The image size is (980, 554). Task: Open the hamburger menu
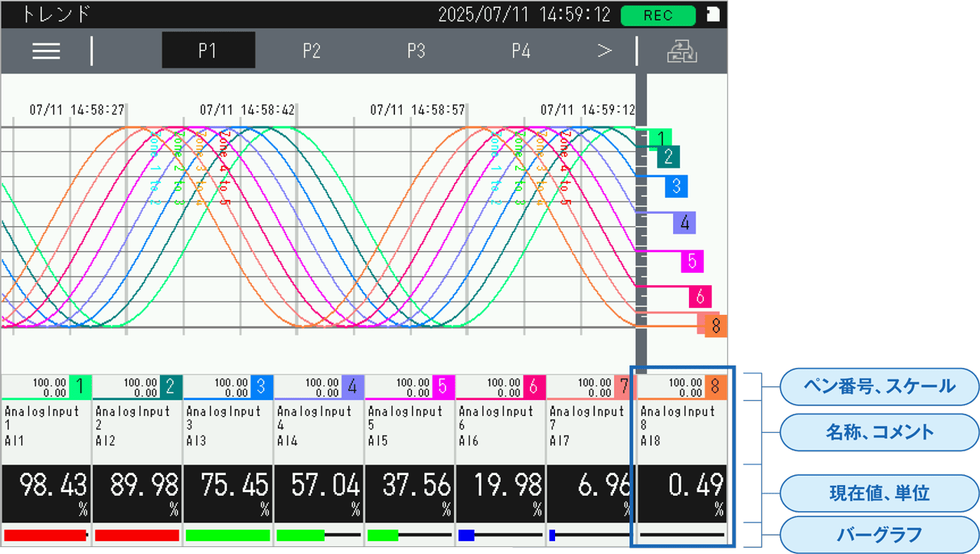click(46, 51)
